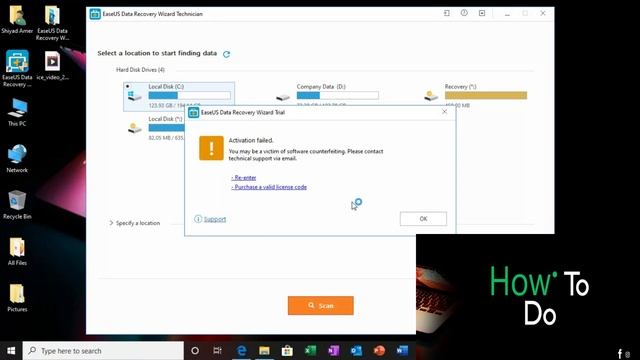Select the Local Disk (C:) radio button
Viewport: 640px width, 360px height.
pyautogui.click(x=128, y=87)
